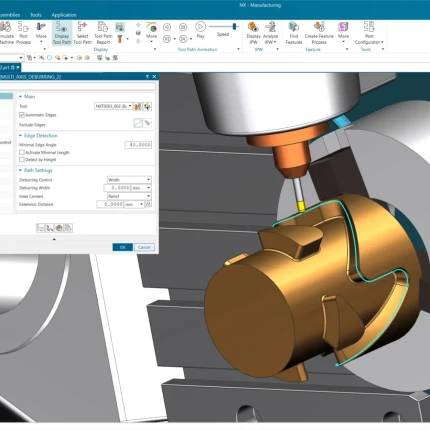
Task: Open the Deburring Width mm units dropdown
Action: pos(141,188)
